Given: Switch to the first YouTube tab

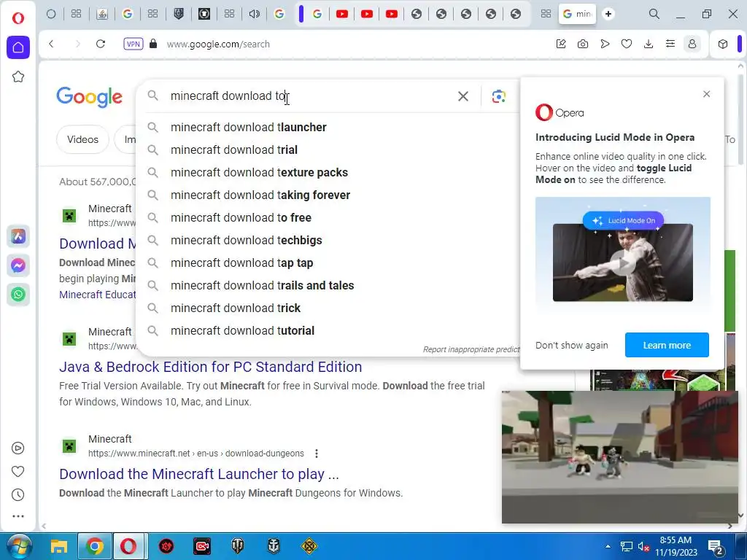Looking at the screenshot, I should coord(342,14).
